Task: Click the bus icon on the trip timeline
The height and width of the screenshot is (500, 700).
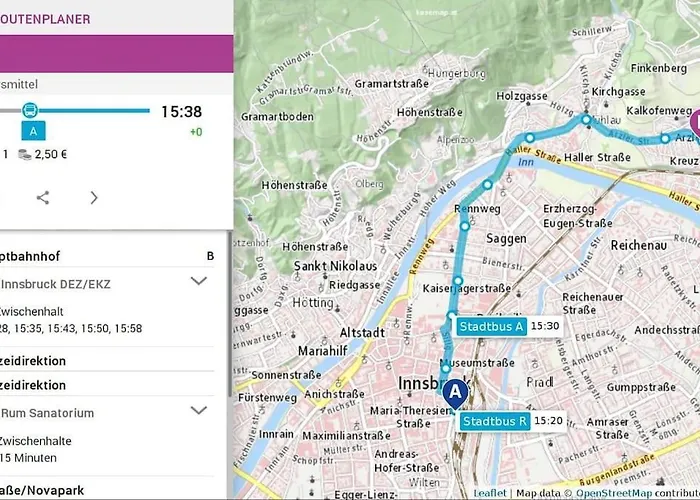Action: pos(30,111)
